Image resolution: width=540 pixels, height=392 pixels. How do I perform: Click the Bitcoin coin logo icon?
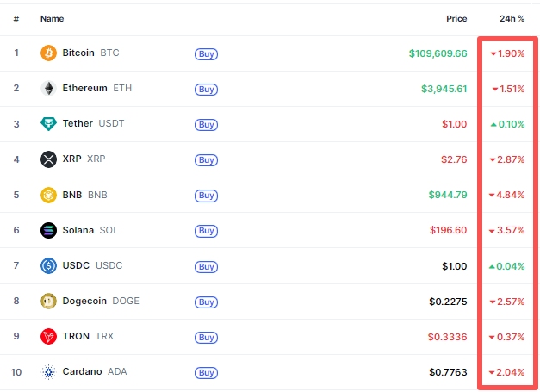48,53
